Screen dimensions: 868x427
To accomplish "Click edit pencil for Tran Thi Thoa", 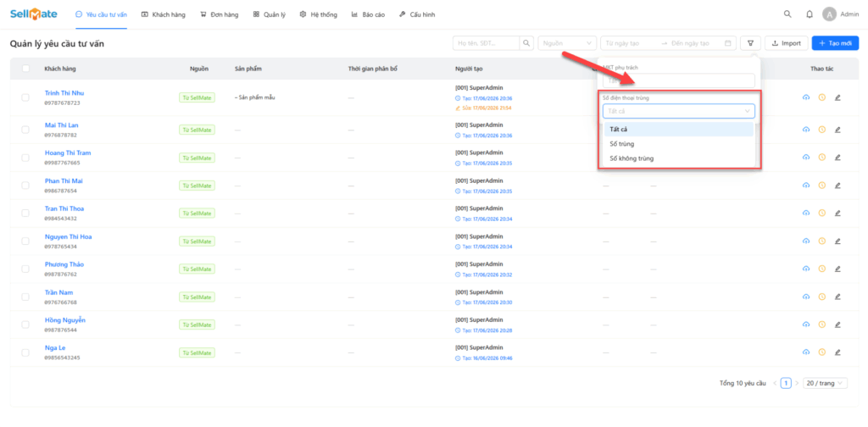I will (837, 213).
